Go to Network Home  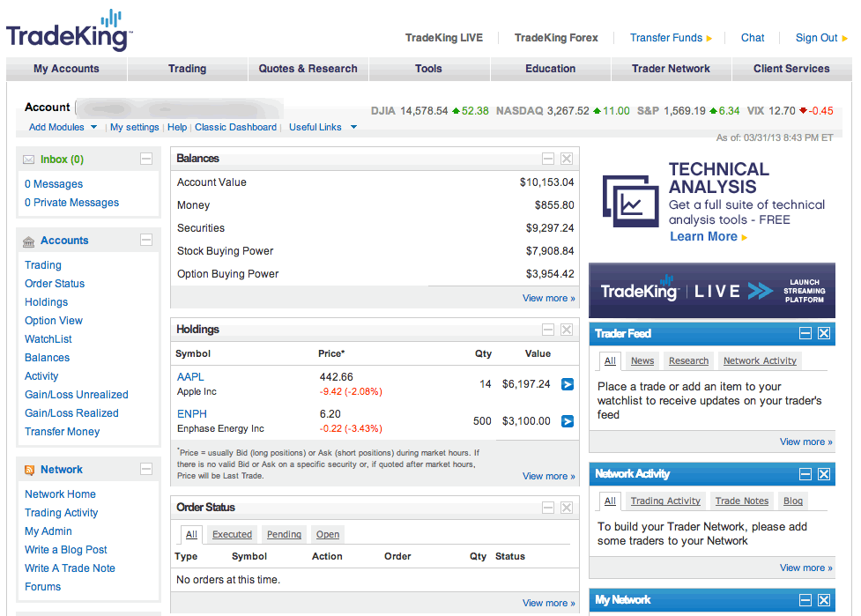61,494
